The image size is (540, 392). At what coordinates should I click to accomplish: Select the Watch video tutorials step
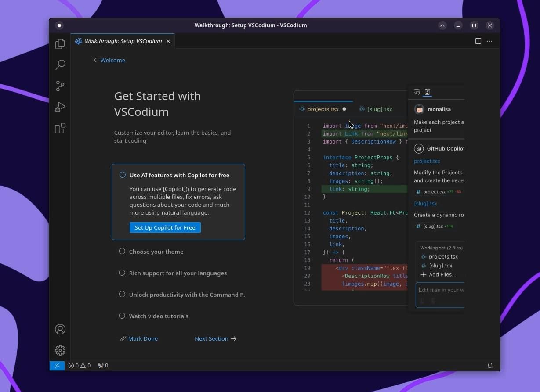click(178, 316)
